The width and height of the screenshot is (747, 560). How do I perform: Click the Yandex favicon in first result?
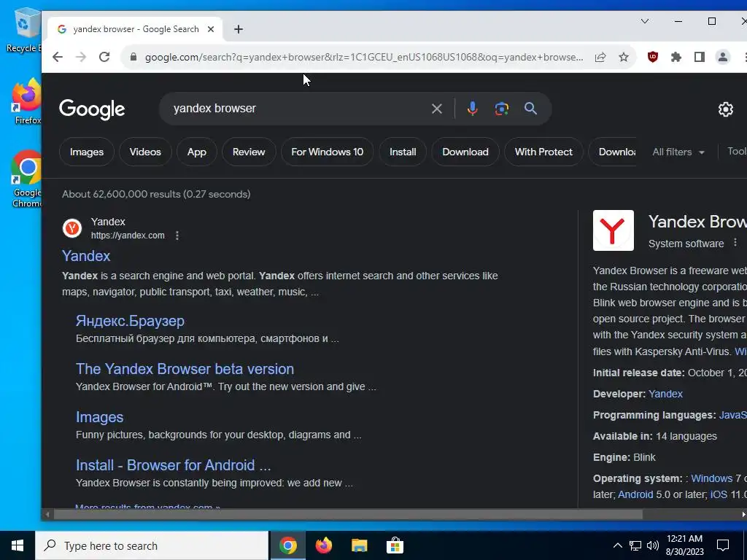tap(72, 228)
